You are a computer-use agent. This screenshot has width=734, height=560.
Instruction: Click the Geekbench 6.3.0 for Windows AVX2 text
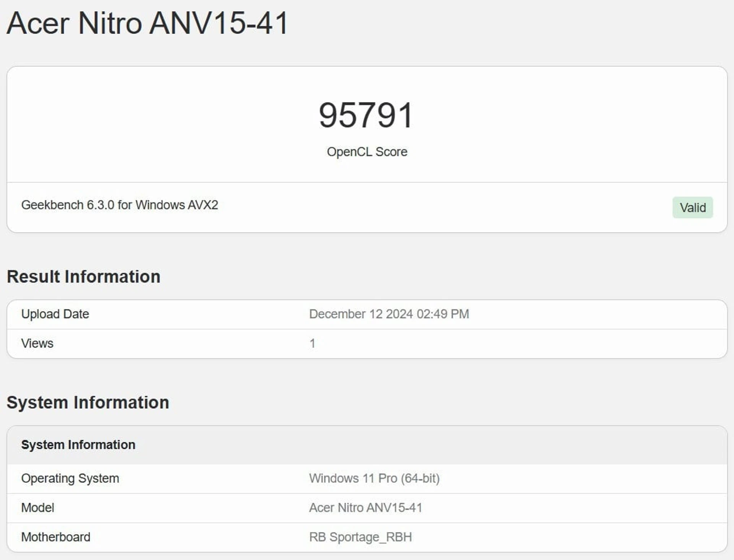pyautogui.click(x=120, y=205)
